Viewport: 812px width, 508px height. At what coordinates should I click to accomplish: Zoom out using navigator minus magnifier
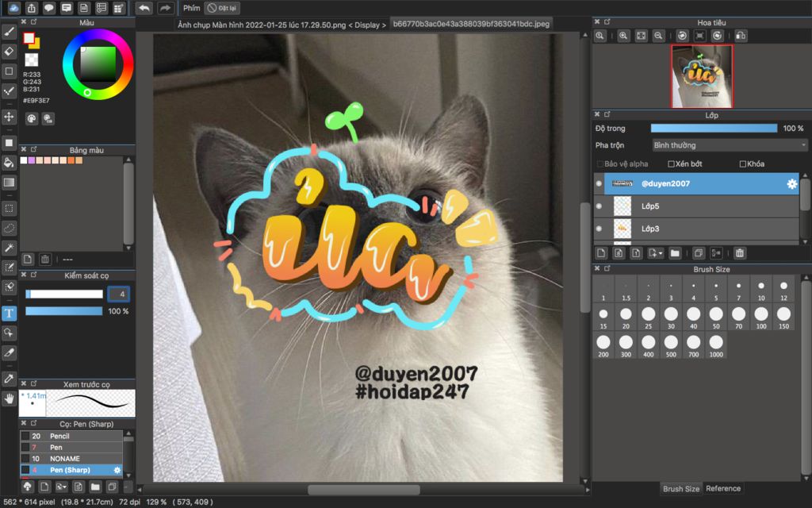pos(658,36)
